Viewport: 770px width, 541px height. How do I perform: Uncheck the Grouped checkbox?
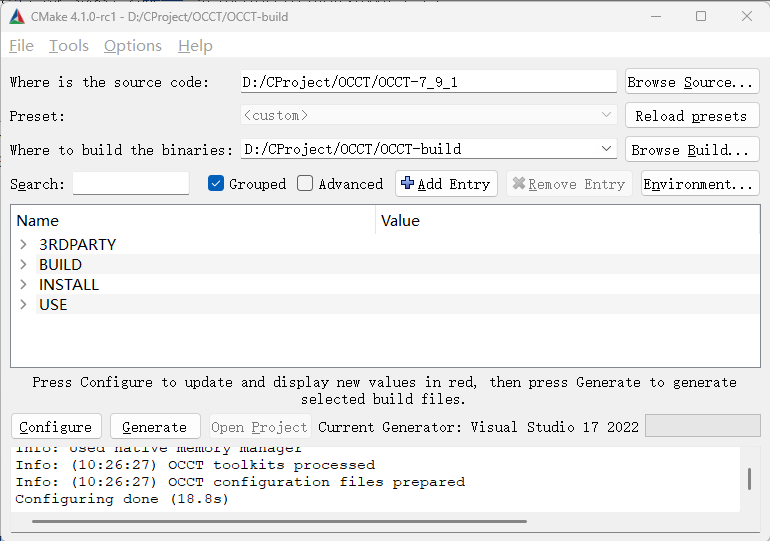[x=216, y=184]
